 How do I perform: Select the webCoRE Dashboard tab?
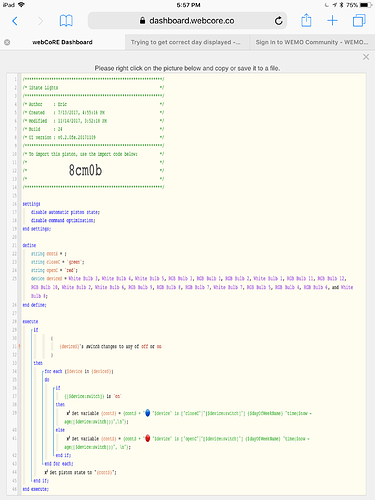point(62,42)
